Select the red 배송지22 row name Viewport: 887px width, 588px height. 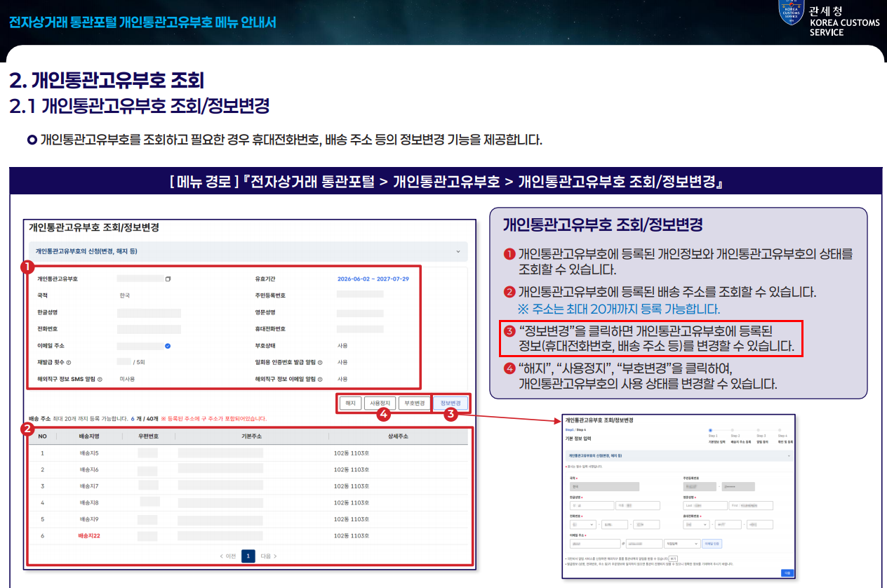tap(89, 535)
